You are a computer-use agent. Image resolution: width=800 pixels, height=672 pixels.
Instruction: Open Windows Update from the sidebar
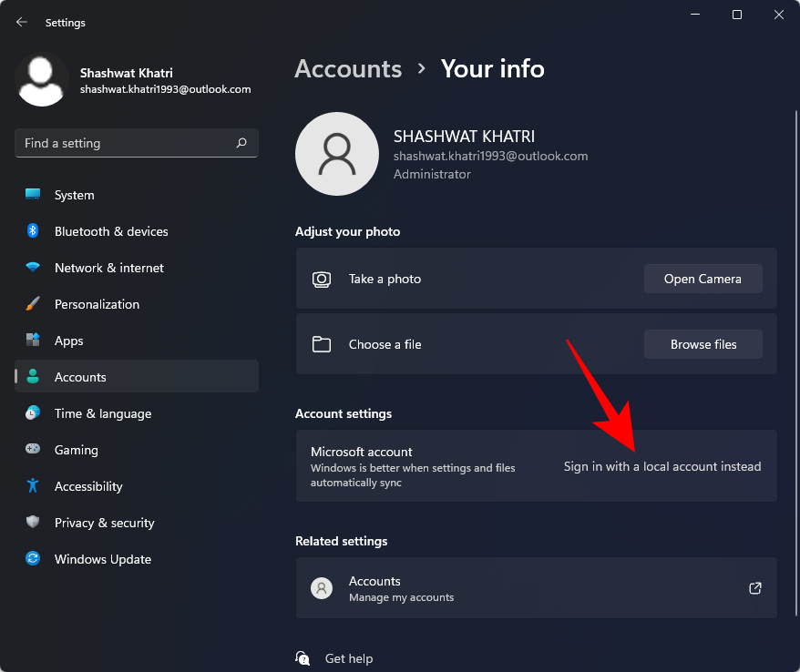coord(33,559)
